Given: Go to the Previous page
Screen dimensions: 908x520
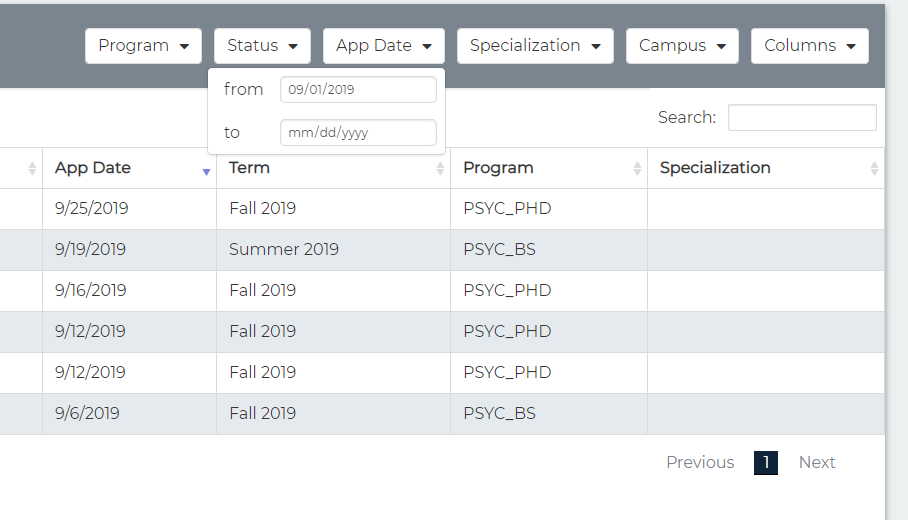Looking at the screenshot, I should (x=700, y=462).
